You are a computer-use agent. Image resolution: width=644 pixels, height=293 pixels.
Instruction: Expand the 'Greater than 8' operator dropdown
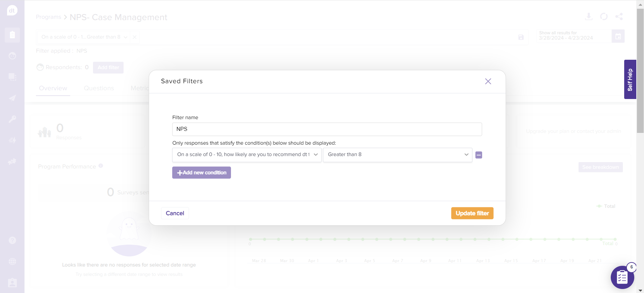[397, 155]
